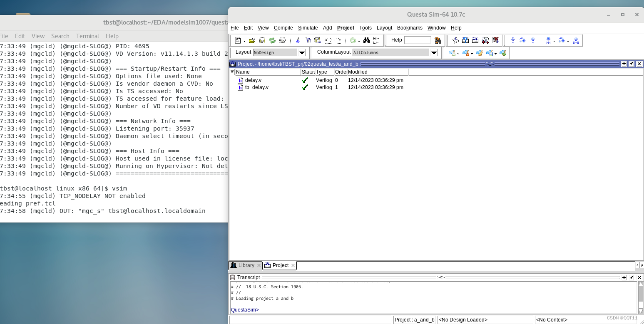Click the Name column header
The width and height of the screenshot is (644, 324).
point(268,72)
